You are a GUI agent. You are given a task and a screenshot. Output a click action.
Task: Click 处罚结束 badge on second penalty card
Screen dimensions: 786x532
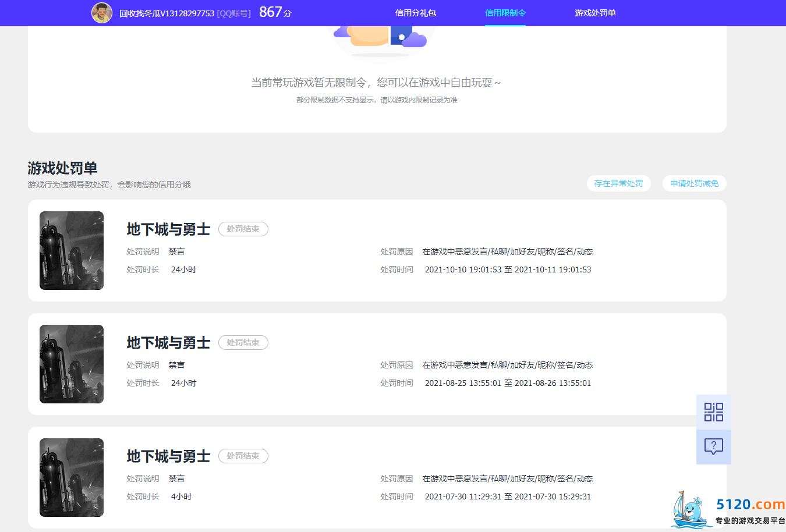[243, 343]
